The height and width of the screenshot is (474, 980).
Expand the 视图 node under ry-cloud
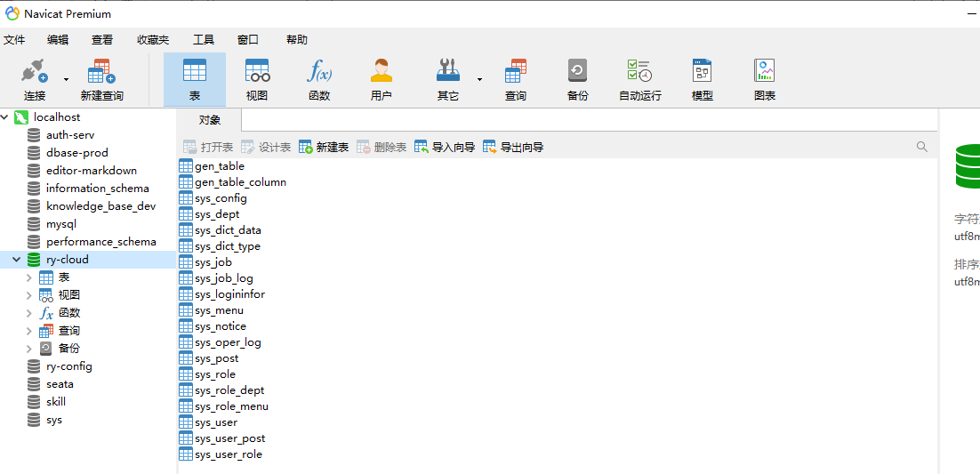click(28, 295)
